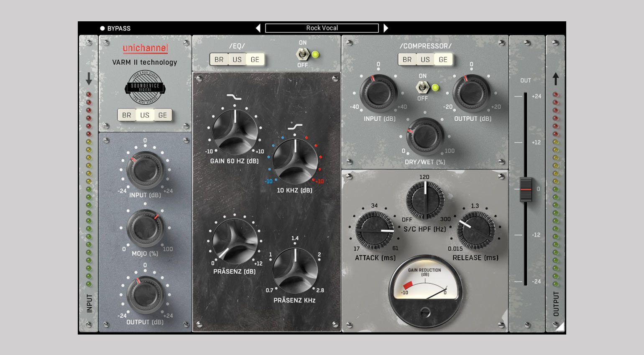The width and height of the screenshot is (644, 355).
Task: Click the 300 value on S/C HPF knob
Action: [x=445, y=219]
